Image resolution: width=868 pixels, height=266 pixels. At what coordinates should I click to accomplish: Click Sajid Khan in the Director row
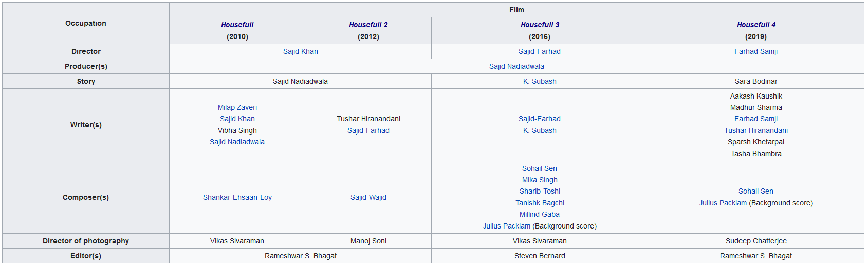[x=300, y=51]
